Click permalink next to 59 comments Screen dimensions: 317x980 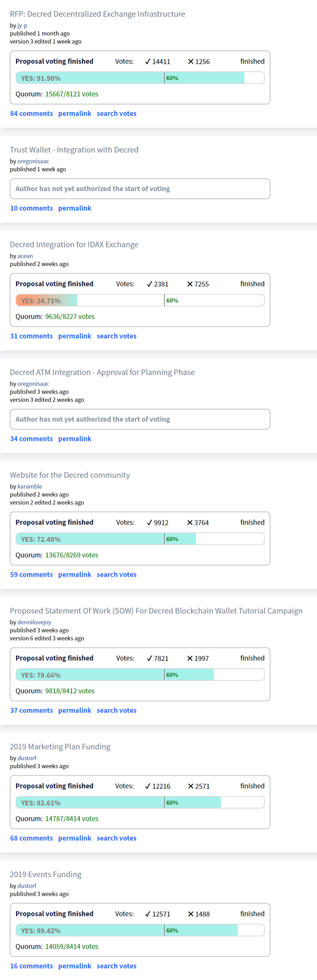[x=75, y=574]
